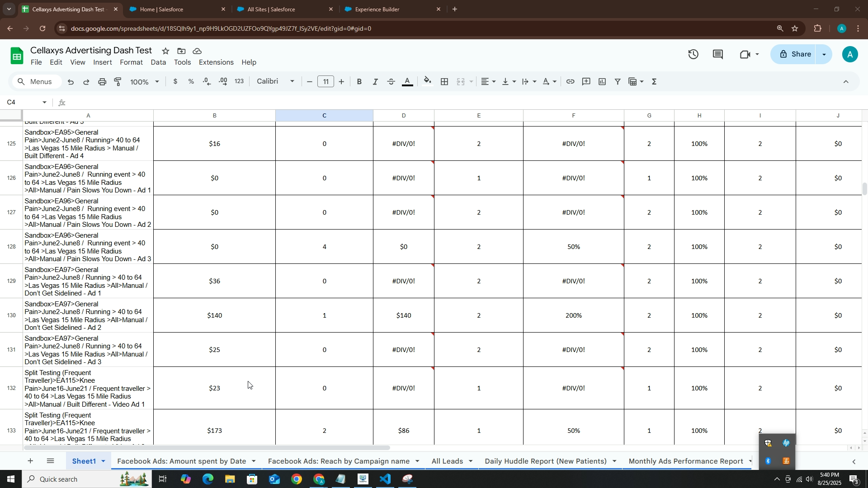
Task: Click the insert chart icon
Action: (x=602, y=82)
